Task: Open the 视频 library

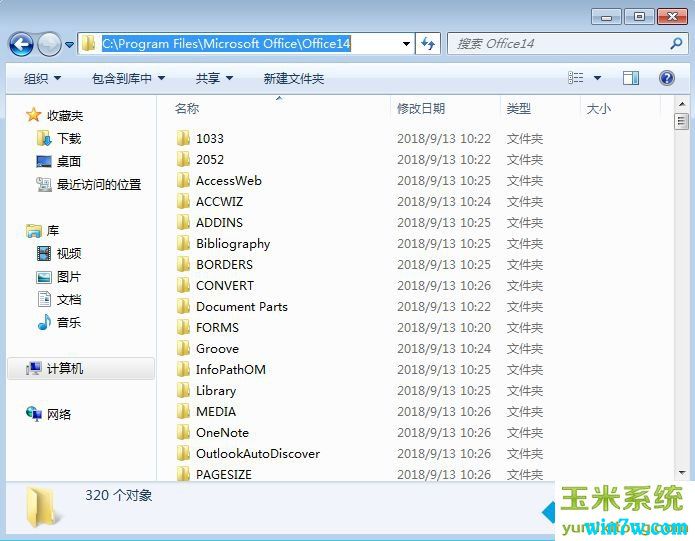Action: click(69, 253)
